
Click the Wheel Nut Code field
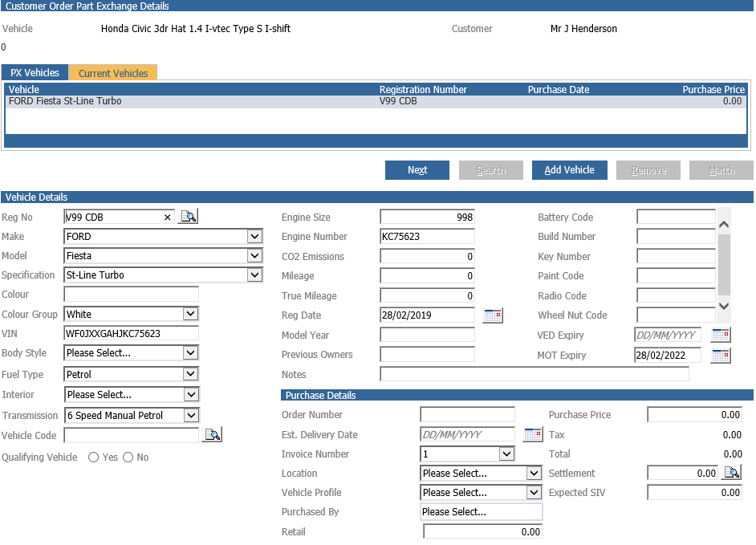click(676, 315)
